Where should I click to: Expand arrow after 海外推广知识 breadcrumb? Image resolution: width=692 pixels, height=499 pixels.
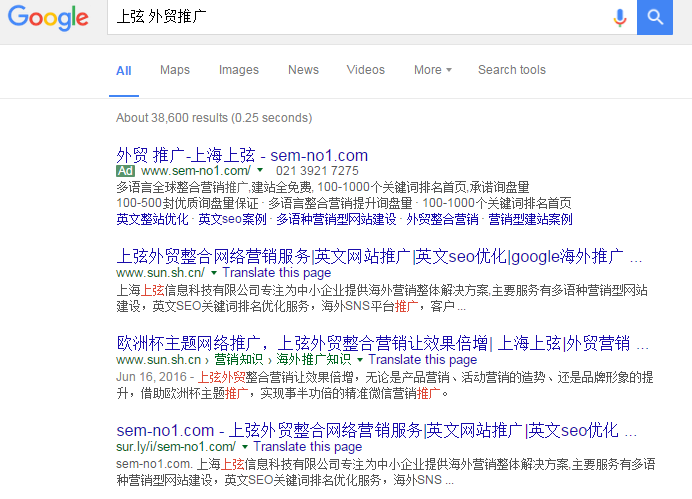tap(360, 360)
